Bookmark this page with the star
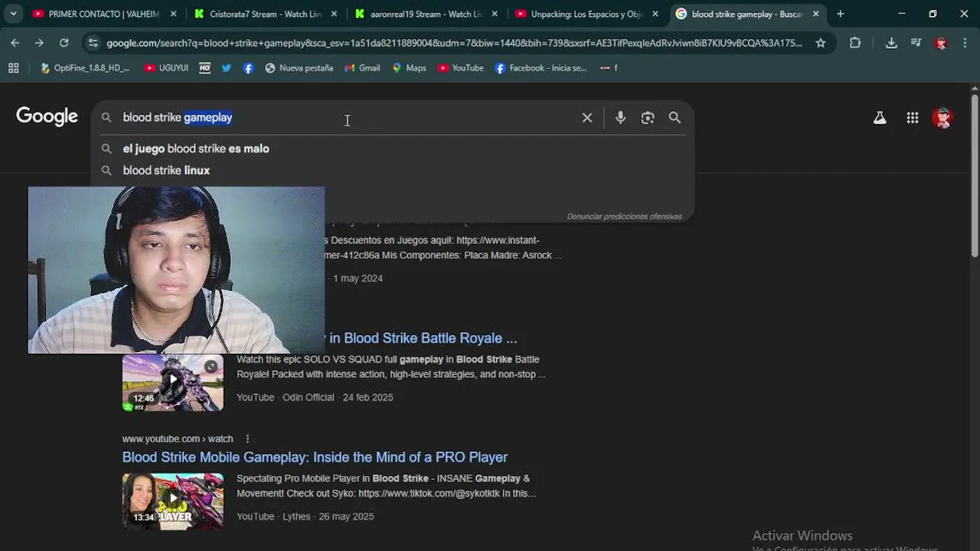 [821, 43]
